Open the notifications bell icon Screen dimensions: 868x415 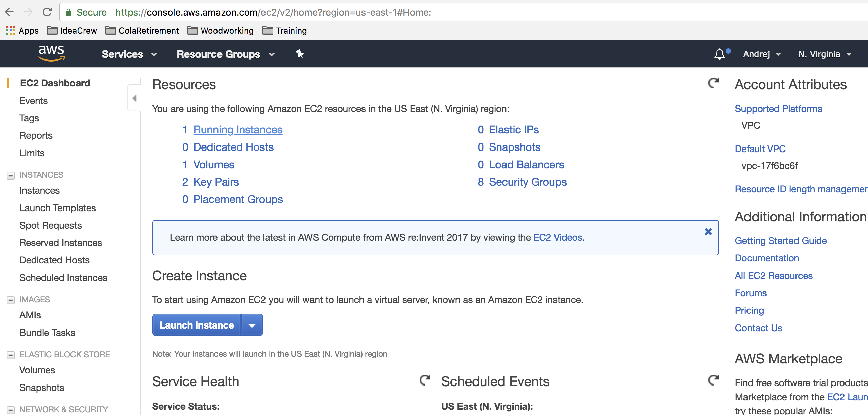[719, 54]
